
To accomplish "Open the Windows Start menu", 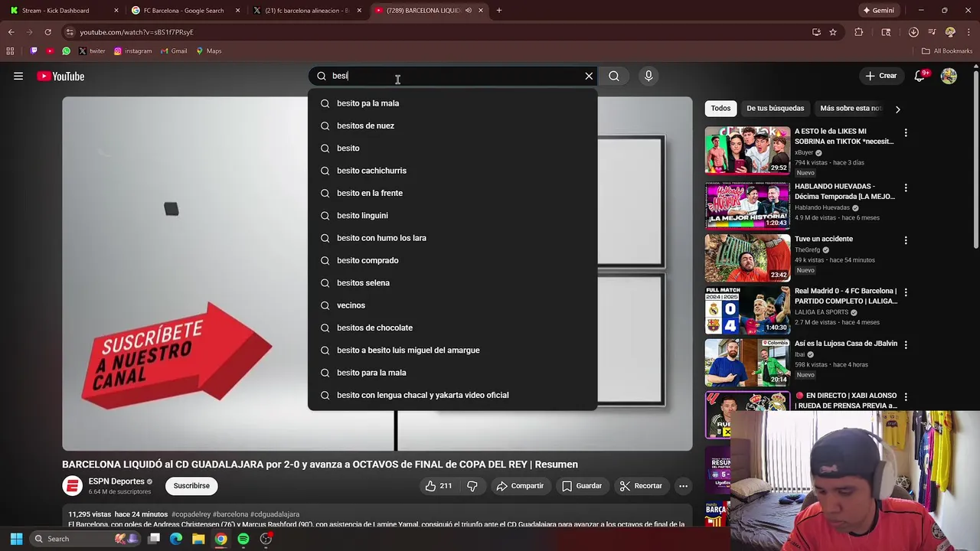I will [16, 539].
